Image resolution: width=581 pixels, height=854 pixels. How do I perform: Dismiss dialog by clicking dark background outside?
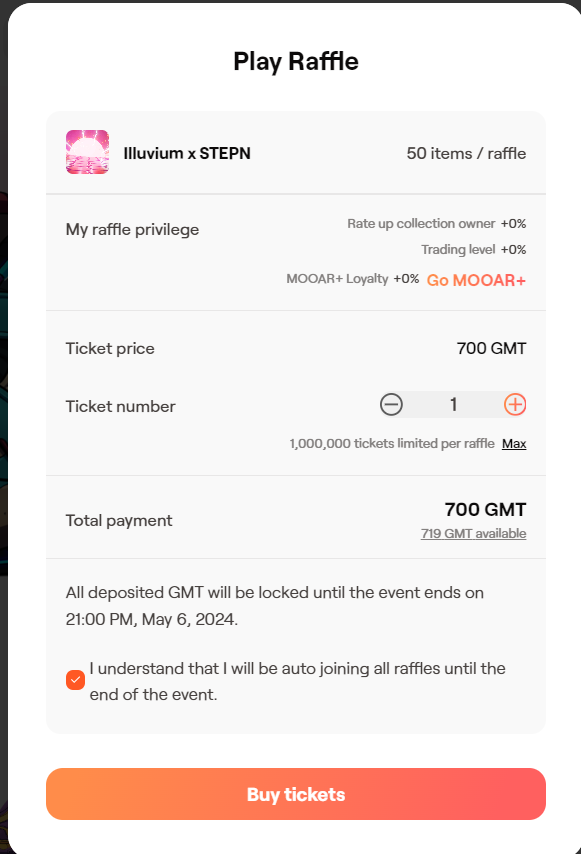(3, 381)
